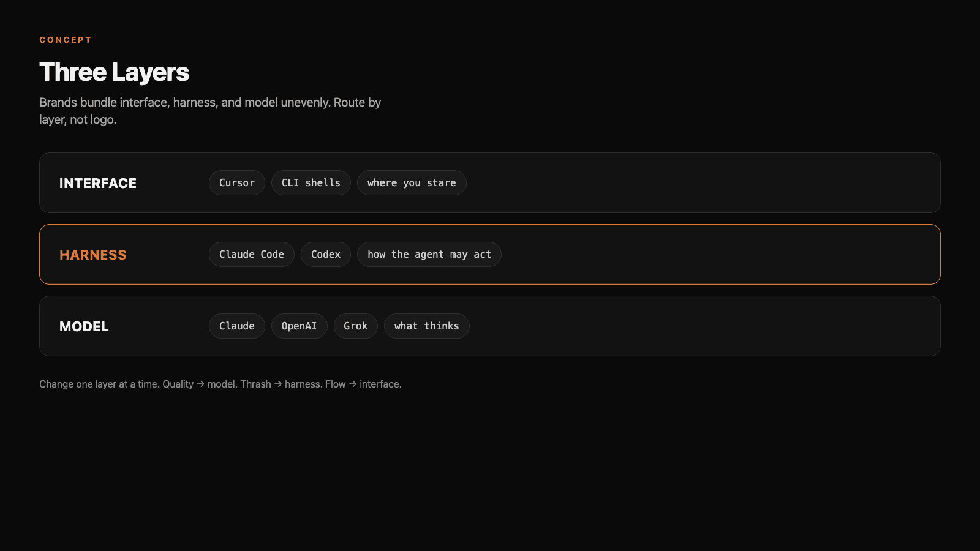Click the 'how the agent may act' chip
This screenshot has height=551, width=980.
(429, 255)
